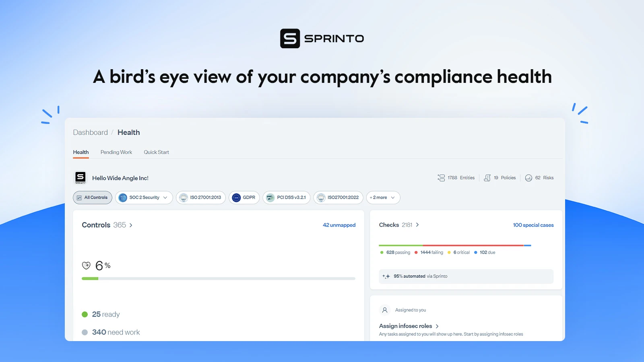Screen dimensions: 644x362
Task: Click the Controls 365 heading
Action: pos(104,225)
